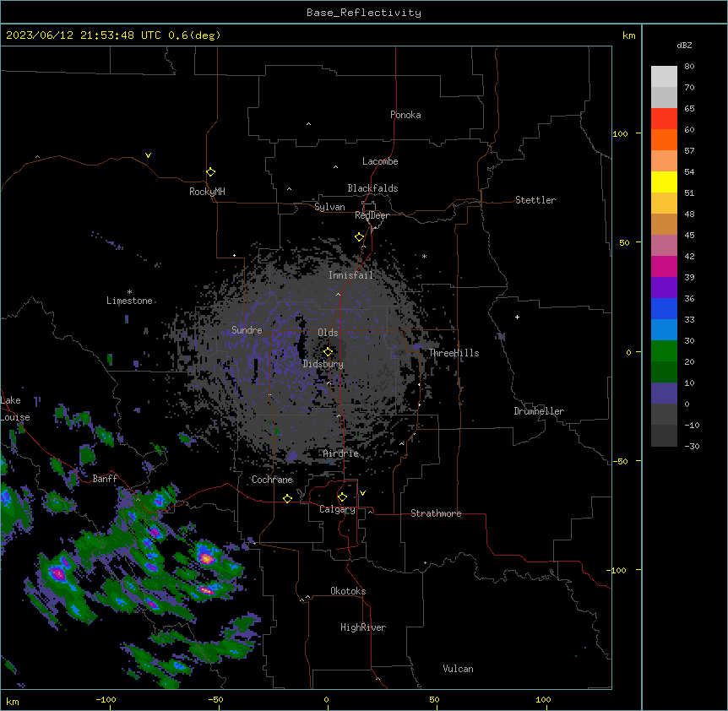Click the yellow diamond marker south of RedDeer

tap(359, 237)
